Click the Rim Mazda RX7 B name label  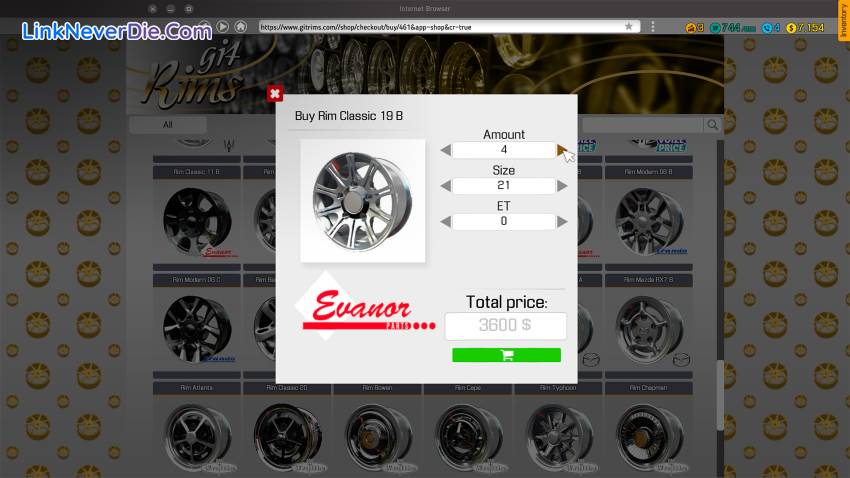(x=648, y=280)
